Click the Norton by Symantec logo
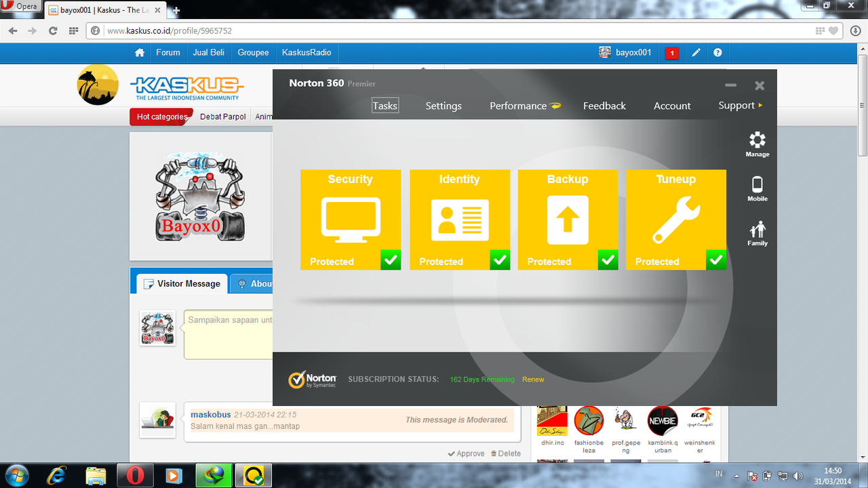The height and width of the screenshot is (488, 868). coord(313,380)
